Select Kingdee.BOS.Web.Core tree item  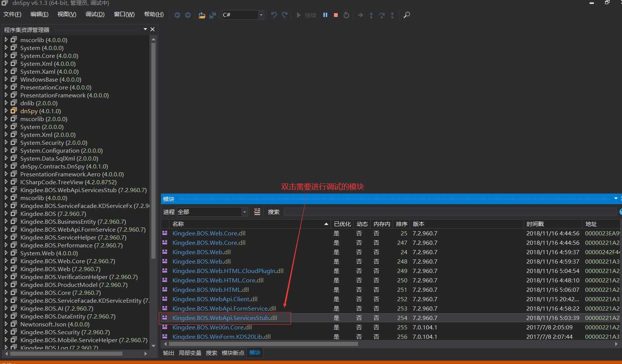click(x=68, y=261)
